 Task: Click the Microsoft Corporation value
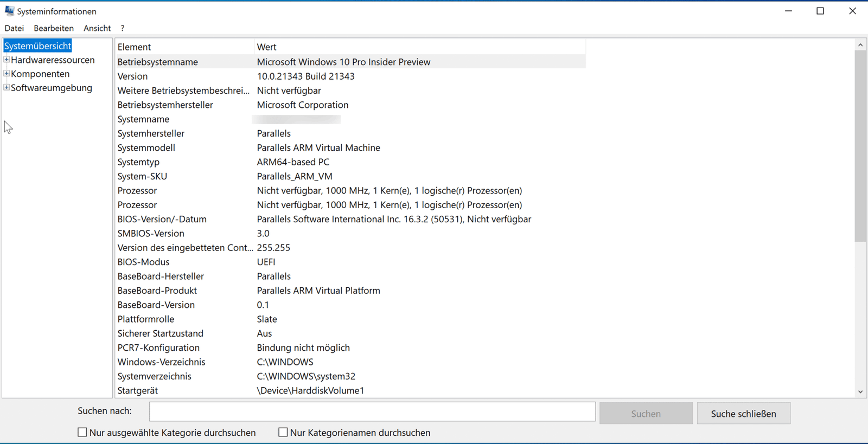[303, 105]
